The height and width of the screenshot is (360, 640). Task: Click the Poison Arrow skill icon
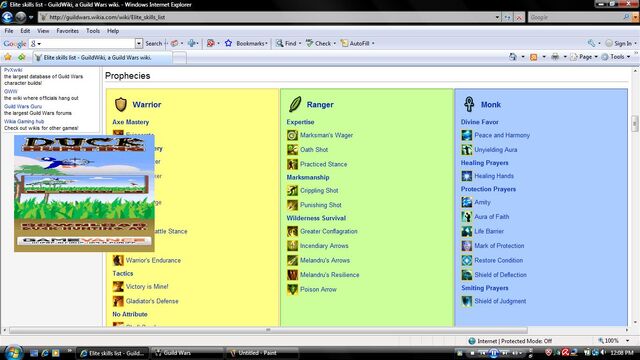[292, 289]
